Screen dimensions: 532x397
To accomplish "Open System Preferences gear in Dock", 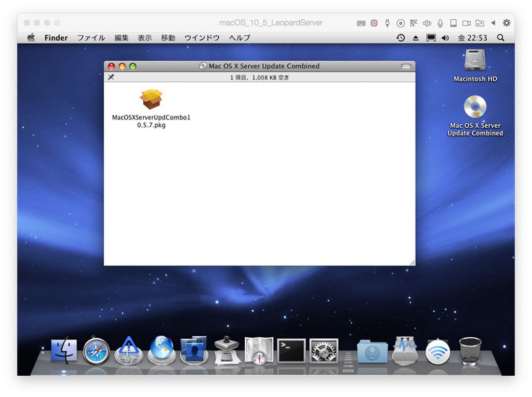I will pos(324,351).
